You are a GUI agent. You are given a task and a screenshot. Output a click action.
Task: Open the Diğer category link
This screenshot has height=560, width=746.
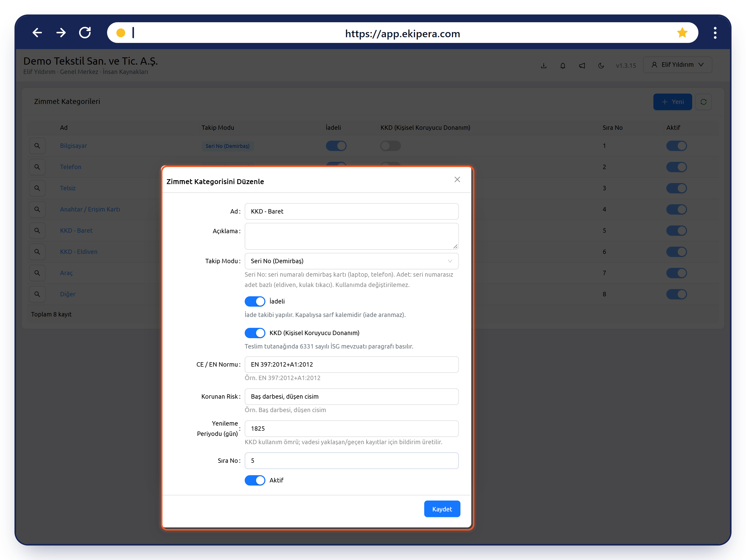pos(68,294)
